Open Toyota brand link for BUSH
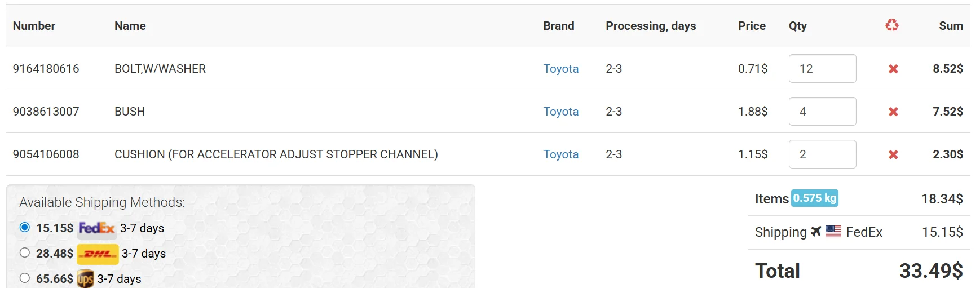The width and height of the screenshot is (980, 288). (561, 112)
